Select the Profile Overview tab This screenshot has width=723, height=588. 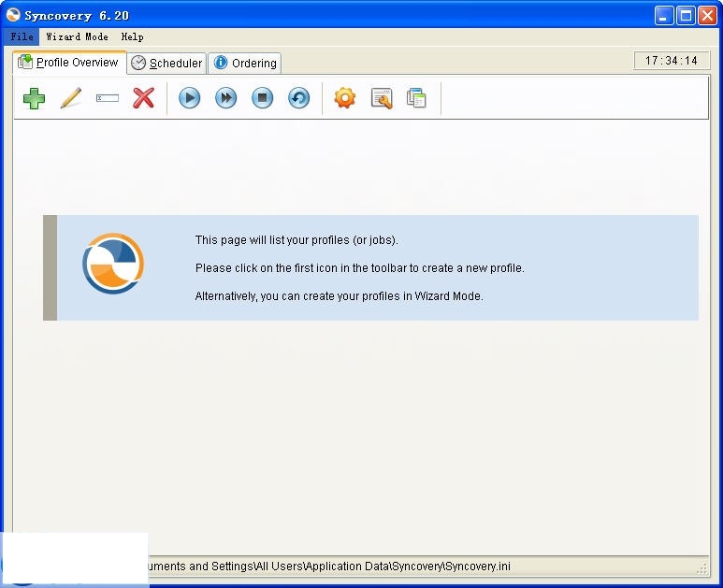pos(69,63)
